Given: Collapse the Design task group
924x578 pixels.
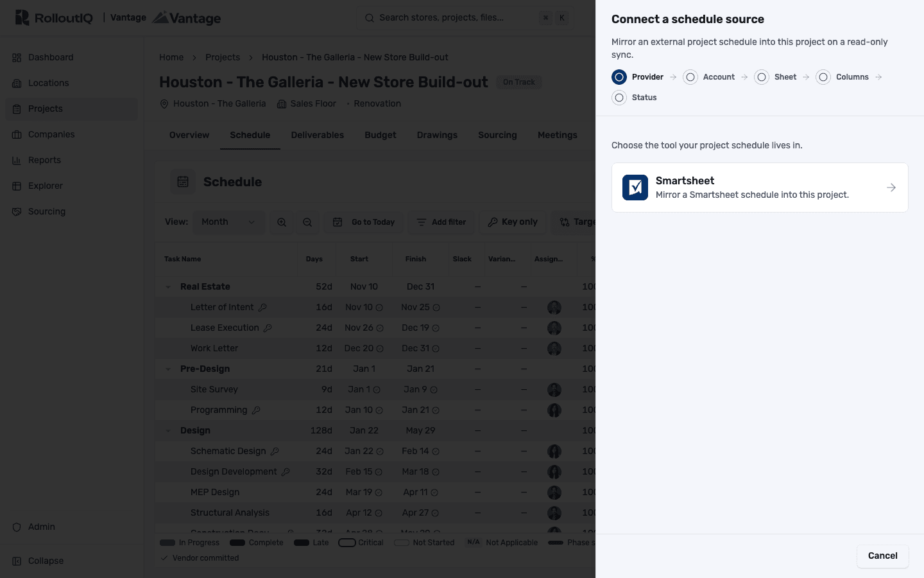Looking at the screenshot, I should [x=168, y=431].
